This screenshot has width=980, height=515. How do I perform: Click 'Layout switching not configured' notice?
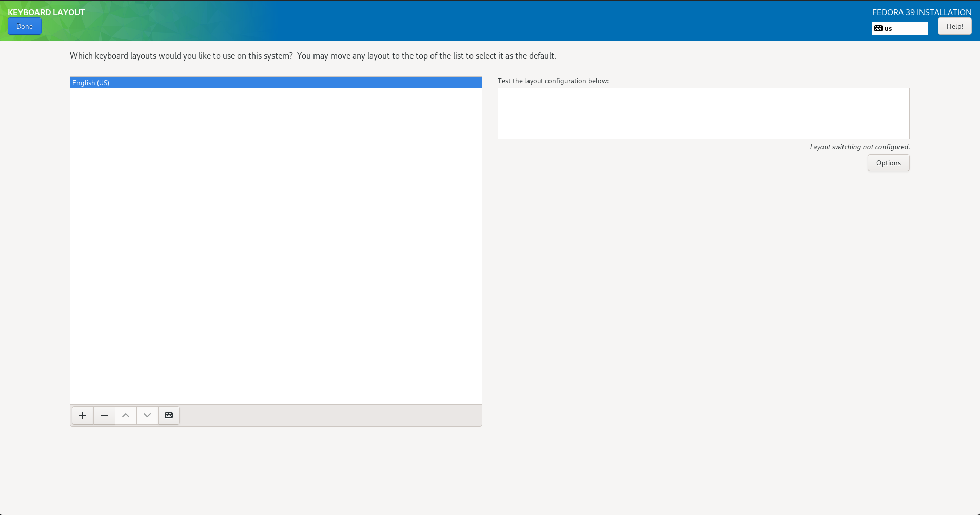[x=859, y=147]
